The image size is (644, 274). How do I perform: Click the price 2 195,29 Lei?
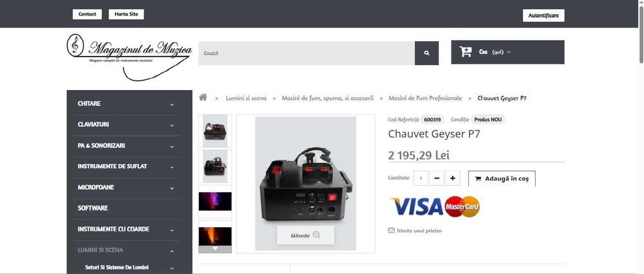(419, 155)
